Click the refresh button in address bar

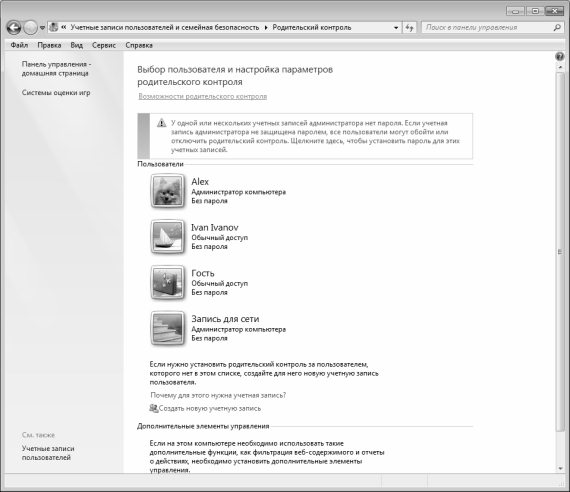click(x=409, y=28)
